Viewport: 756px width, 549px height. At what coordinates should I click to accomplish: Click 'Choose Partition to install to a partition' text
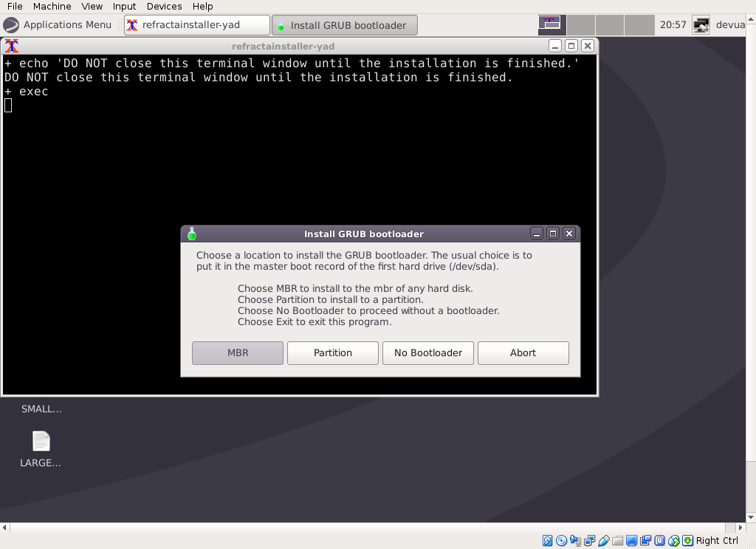[330, 299]
